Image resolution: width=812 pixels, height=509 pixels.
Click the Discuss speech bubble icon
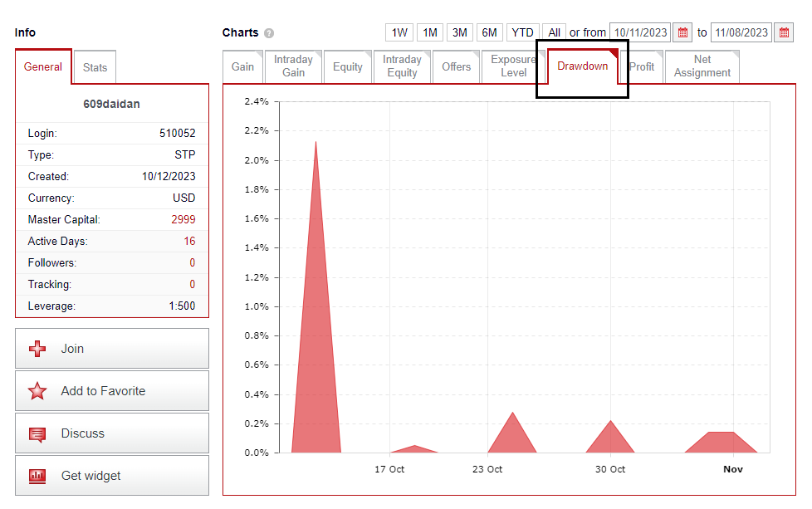pos(37,433)
